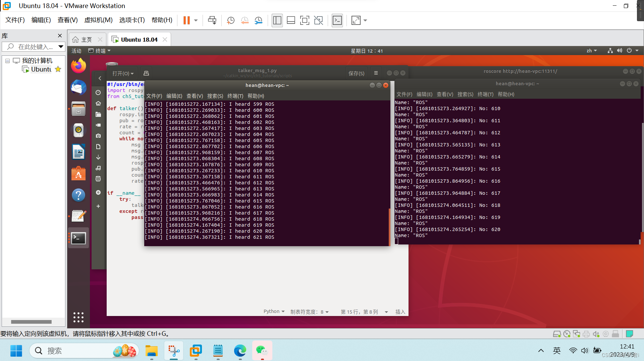The width and height of the screenshot is (644, 361).
Task: Open Ubuntu Software from the dock
Action: tap(78, 173)
